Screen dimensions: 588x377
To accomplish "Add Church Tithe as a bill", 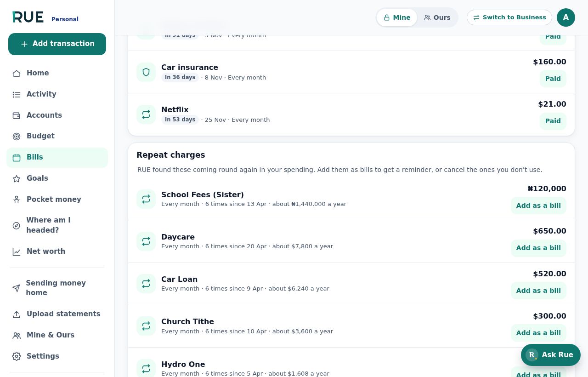I will click(x=538, y=333).
